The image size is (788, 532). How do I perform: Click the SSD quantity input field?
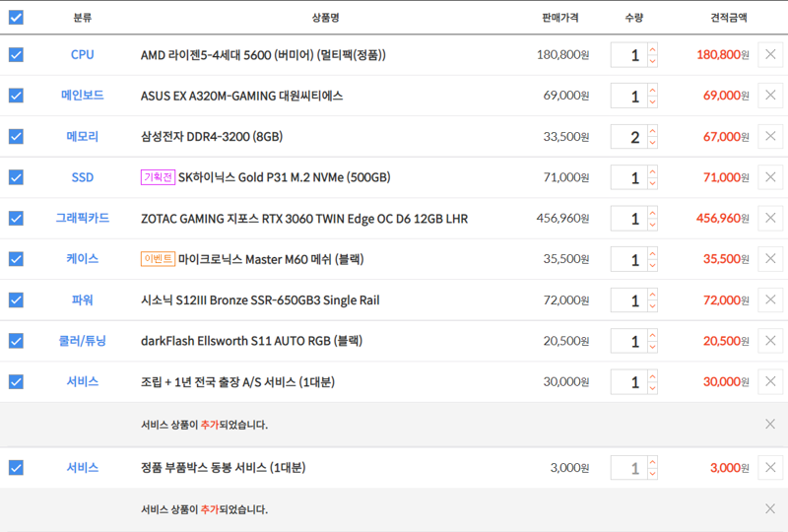(x=628, y=177)
